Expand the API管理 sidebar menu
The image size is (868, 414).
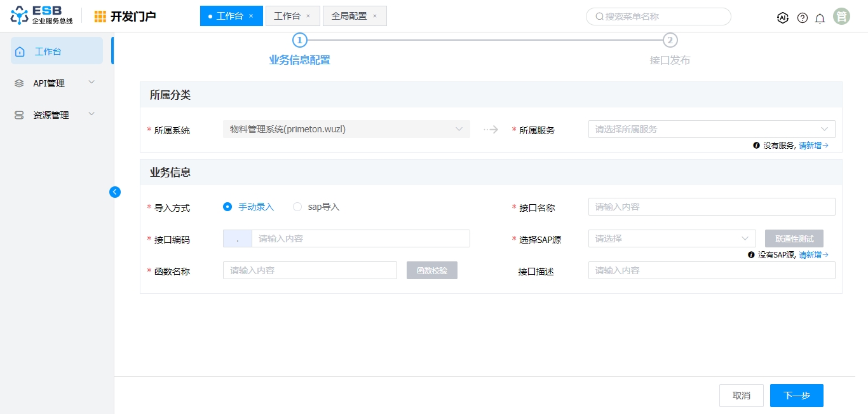point(56,83)
